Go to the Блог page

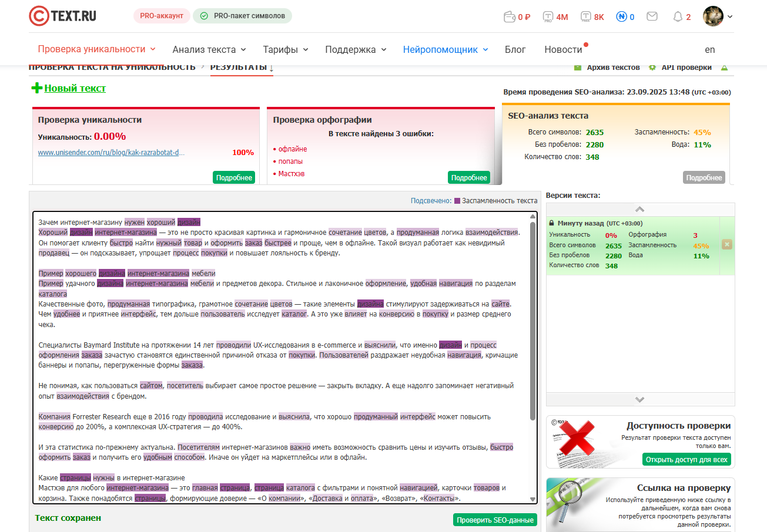[x=515, y=49]
